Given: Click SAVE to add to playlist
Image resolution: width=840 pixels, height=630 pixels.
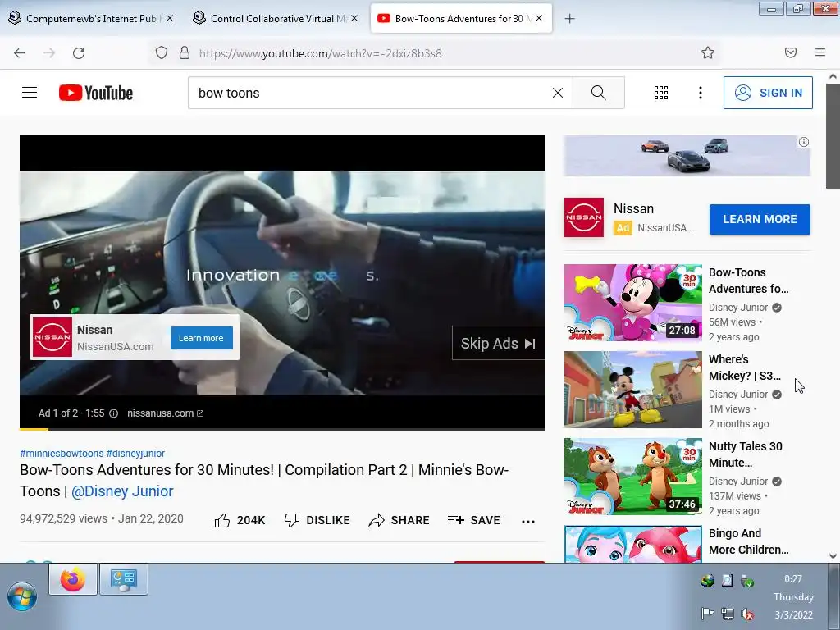Looking at the screenshot, I should 473,520.
